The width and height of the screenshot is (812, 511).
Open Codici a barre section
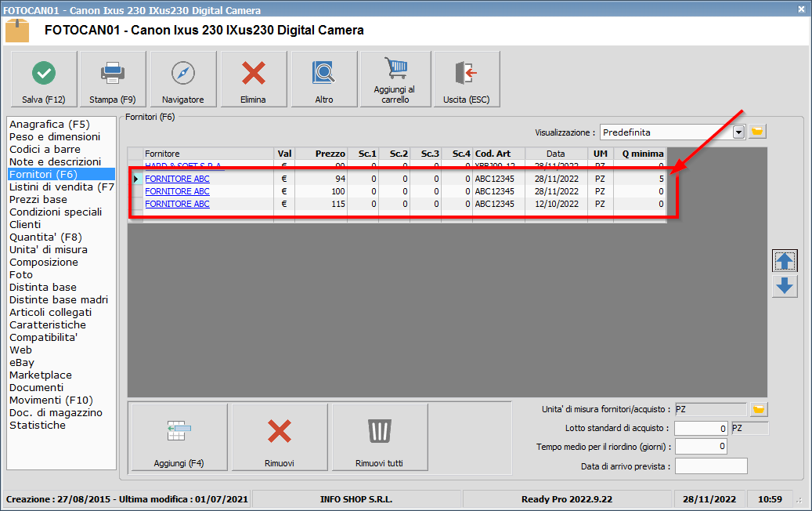click(x=45, y=149)
